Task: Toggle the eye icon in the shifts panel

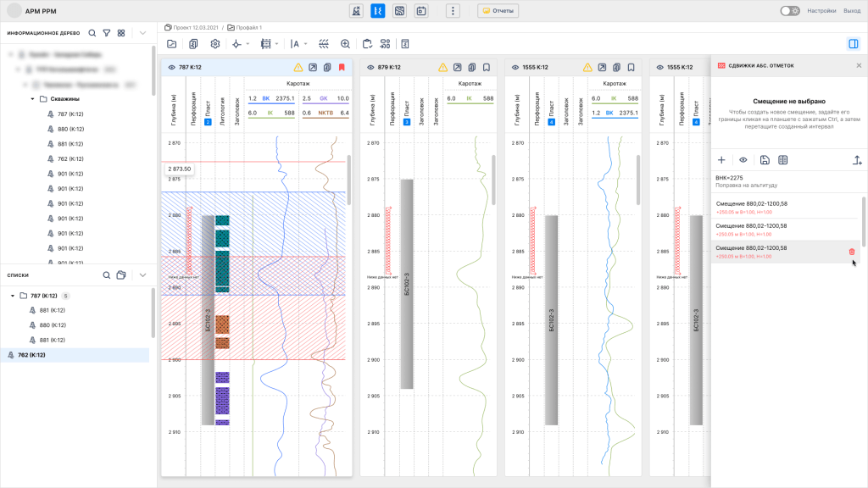Action: (743, 160)
